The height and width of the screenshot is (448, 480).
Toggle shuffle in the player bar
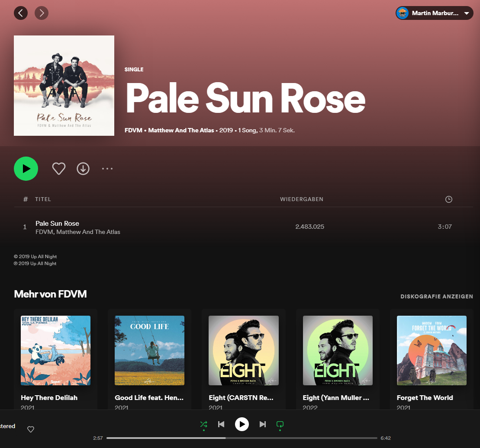pyautogui.click(x=203, y=425)
